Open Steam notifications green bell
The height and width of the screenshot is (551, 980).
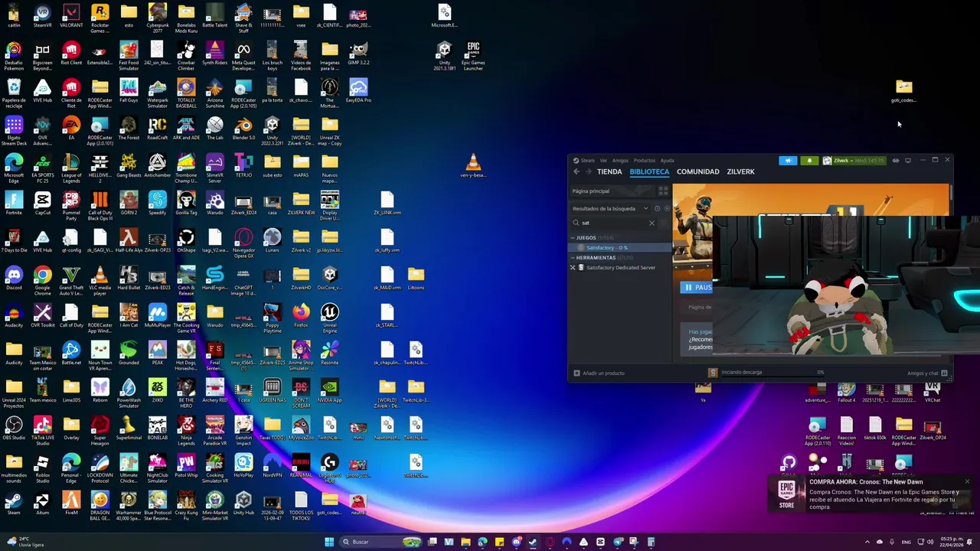tap(809, 161)
